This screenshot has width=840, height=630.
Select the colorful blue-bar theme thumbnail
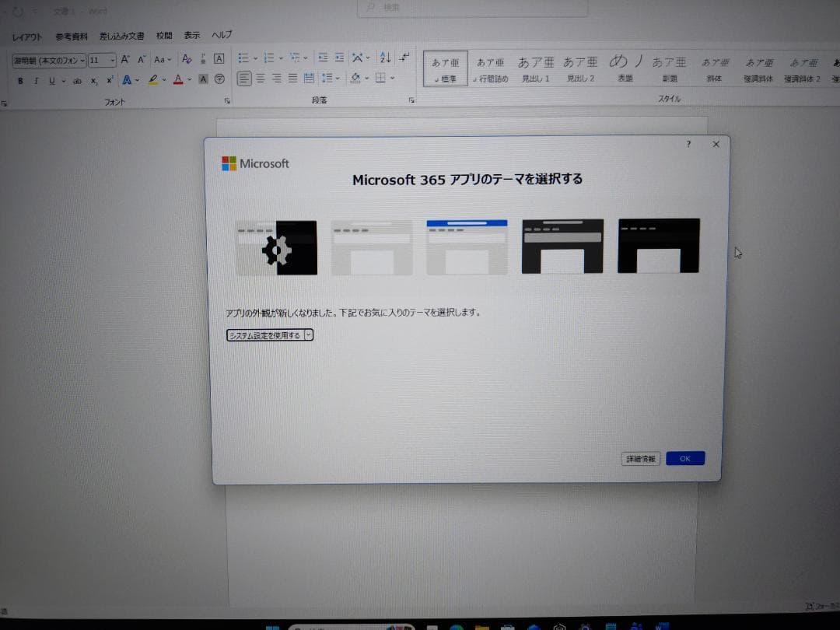(467, 247)
